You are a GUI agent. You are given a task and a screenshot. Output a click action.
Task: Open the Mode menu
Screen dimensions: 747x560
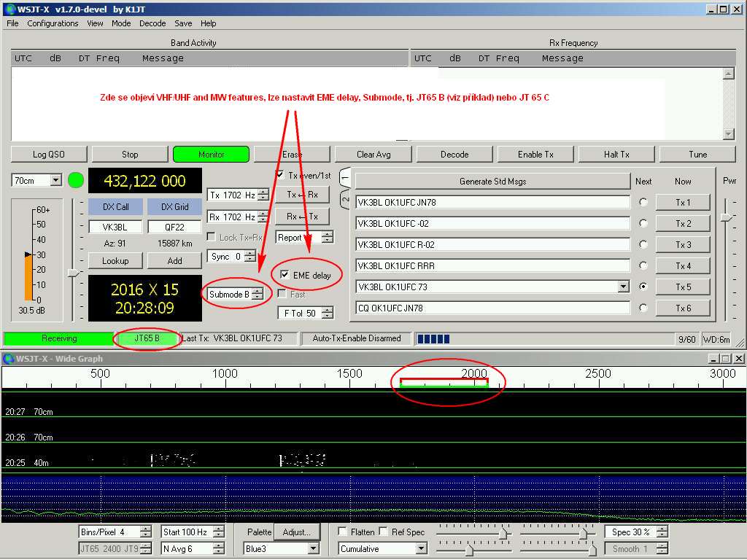[121, 23]
